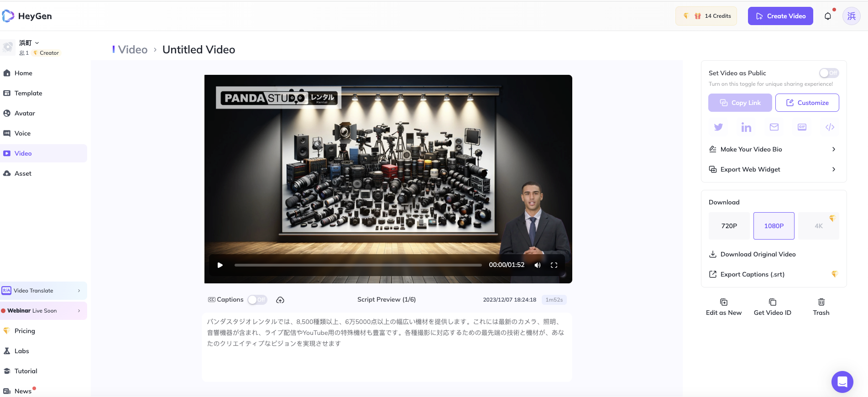Open the chat support bubble
The height and width of the screenshot is (397, 868).
(842, 382)
